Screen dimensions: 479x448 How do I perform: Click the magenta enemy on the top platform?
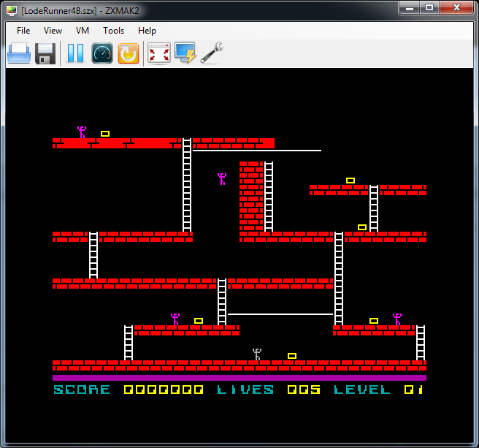82,132
